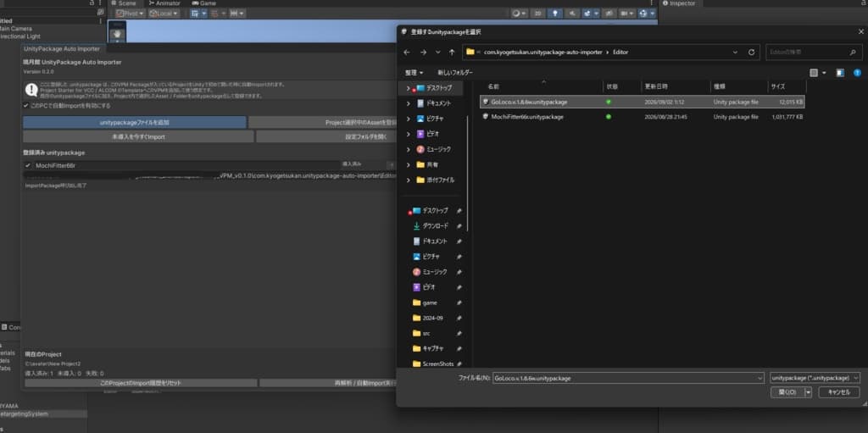
Task: Expand the 共有 tree node
Action: [409, 164]
